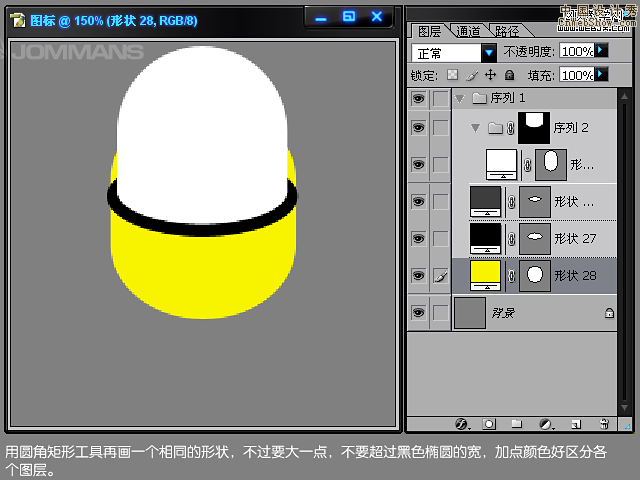
Task: Select the 序列 2 group mask thumbnail
Action: pyautogui.click(x=534, y=128)
